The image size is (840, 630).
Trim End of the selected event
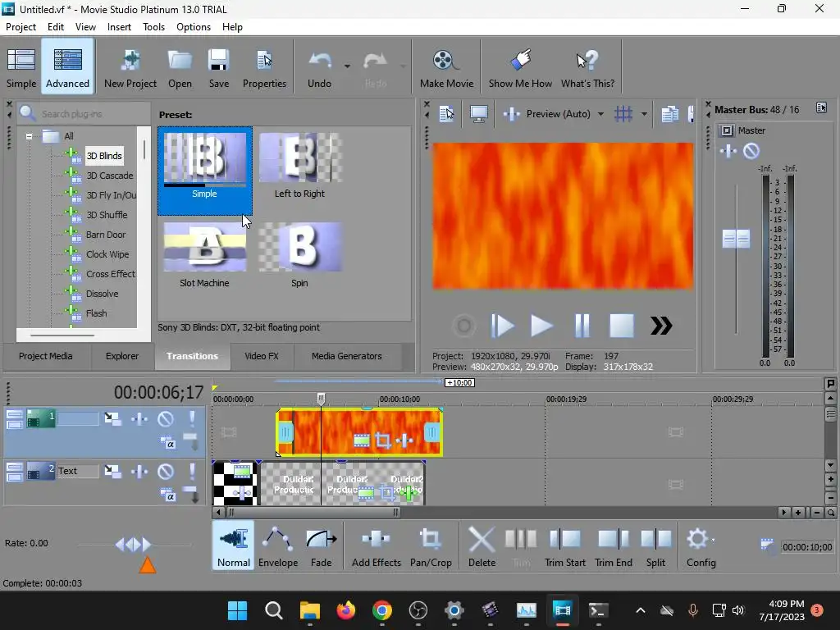pos(614,546)
